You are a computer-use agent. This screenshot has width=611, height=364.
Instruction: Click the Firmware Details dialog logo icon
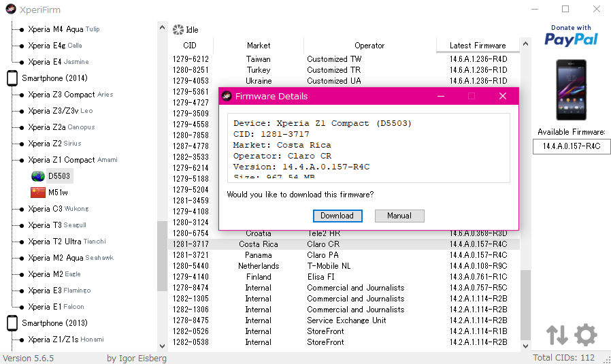coord(227,96)
